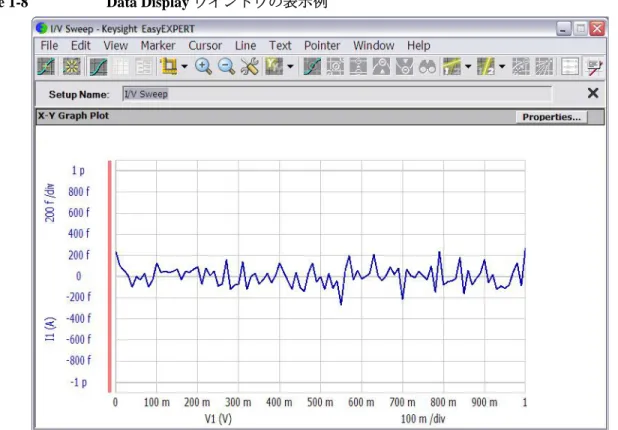Image resolution: width=618 pixels, height=430 pixels.
Task: Click the marker interpolation icon
Action: pos(358,66)
